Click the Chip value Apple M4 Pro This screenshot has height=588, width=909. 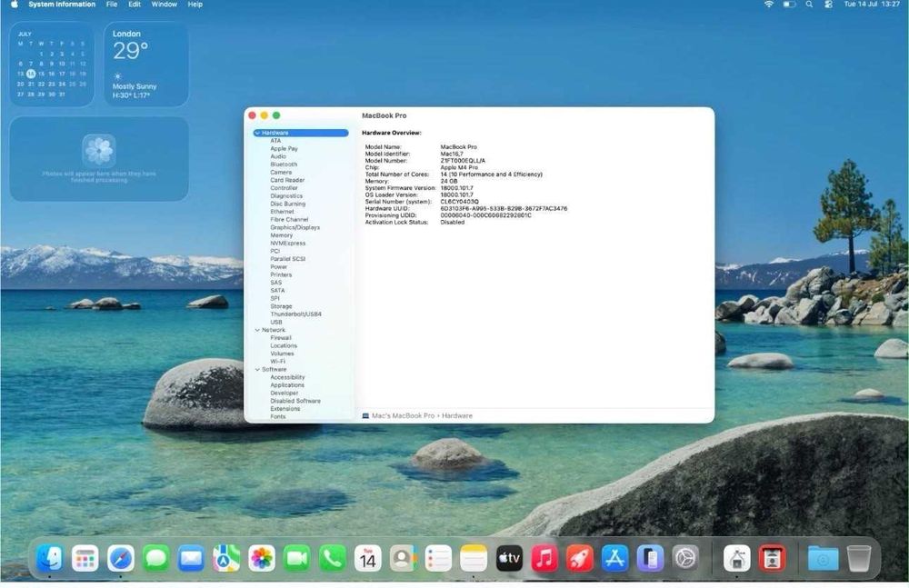(x=459, y=167)
